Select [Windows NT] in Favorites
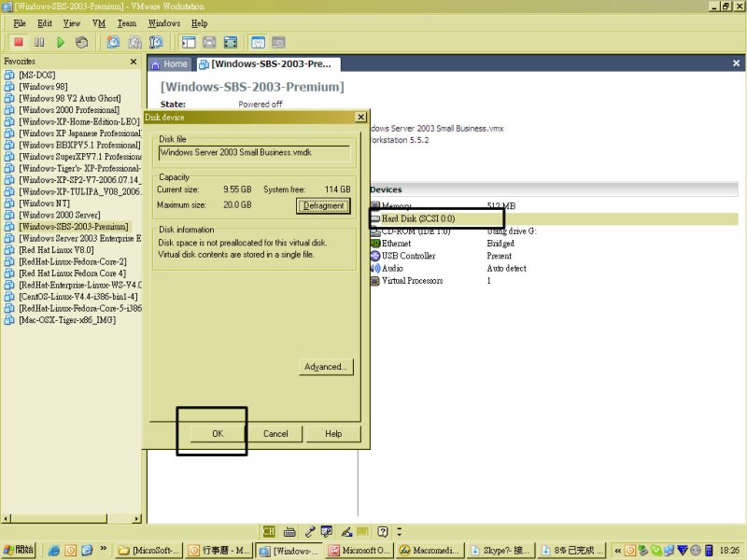The height and width of the screenshot is (560, 747). (44, 203)
